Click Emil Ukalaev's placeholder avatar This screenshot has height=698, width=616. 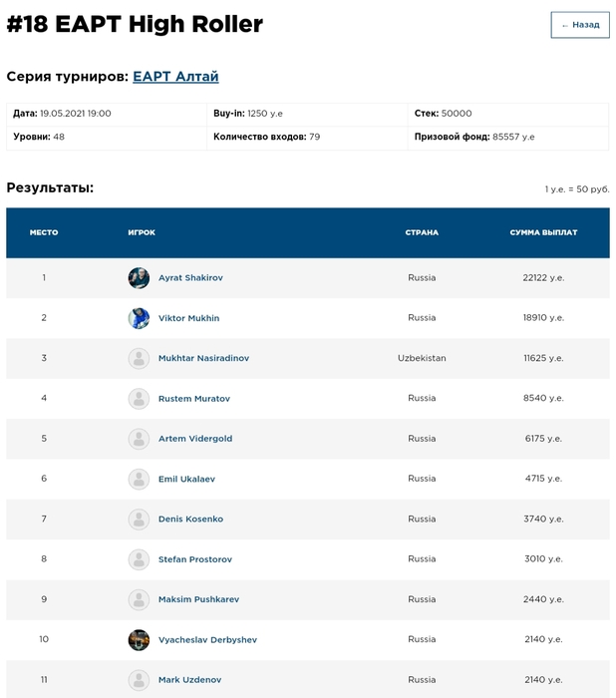coord(139,479)
